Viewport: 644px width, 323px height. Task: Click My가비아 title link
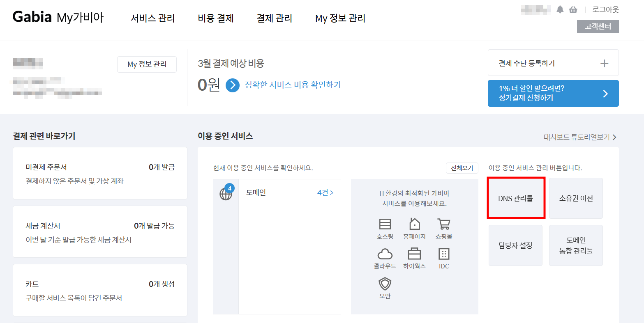tap(80, 18)
